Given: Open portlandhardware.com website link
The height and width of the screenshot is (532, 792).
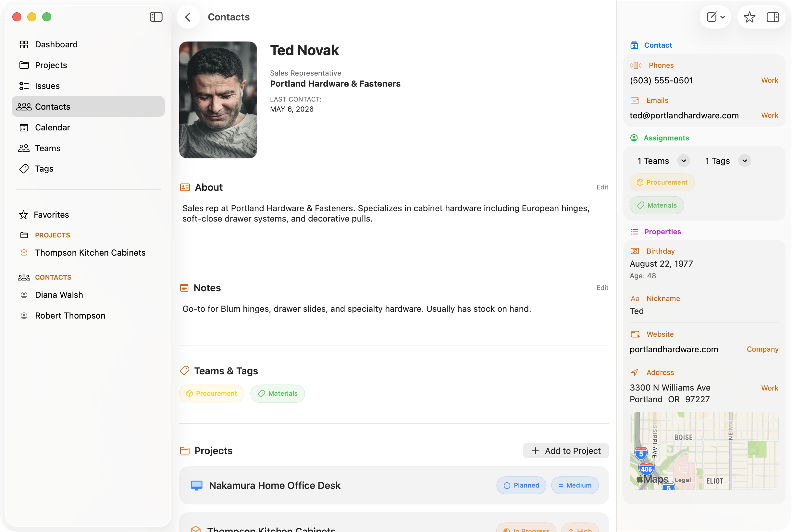Looking at the screenshot, I should coord(674,349).
